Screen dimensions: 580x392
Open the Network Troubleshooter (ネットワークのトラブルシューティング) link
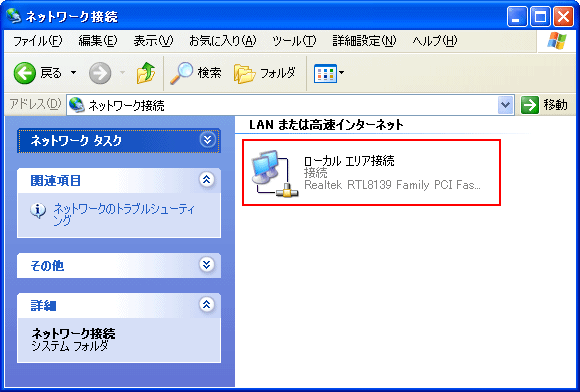coord(124,214)
